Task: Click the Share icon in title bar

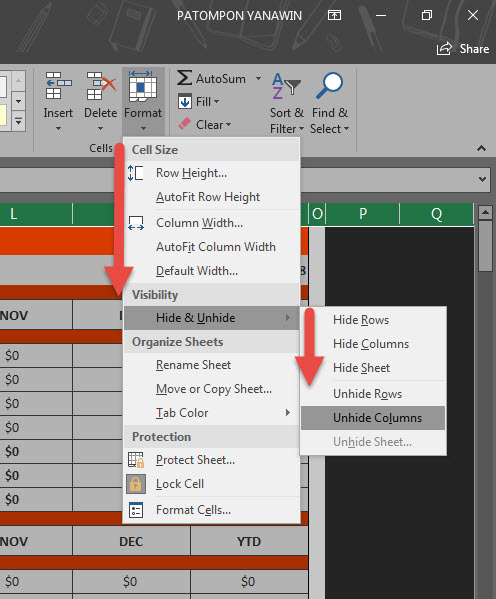Action: (x=444, y=49)
